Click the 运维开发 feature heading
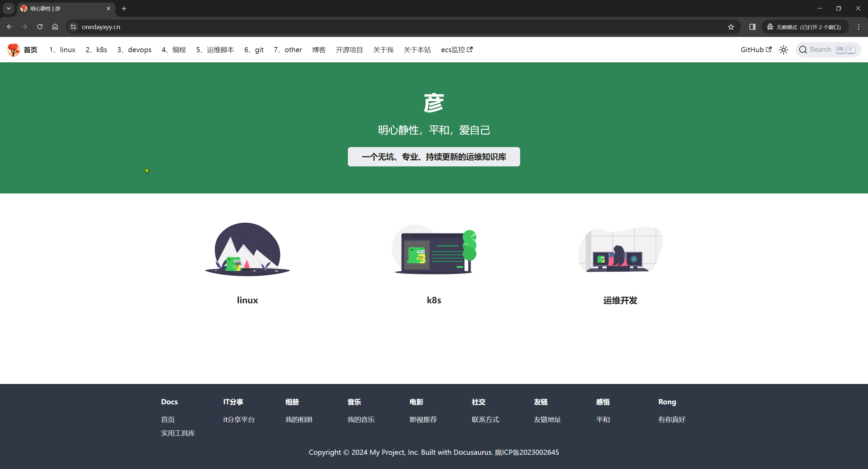The height and width of the screenshot is (469, 868). pyautogui.click(x=620, y=300)
